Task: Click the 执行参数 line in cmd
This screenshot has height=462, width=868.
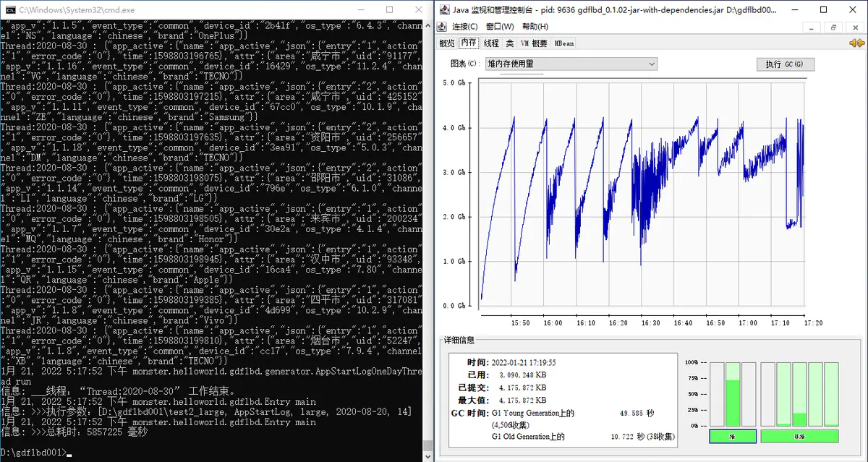Action: click(x=206, y=411)
